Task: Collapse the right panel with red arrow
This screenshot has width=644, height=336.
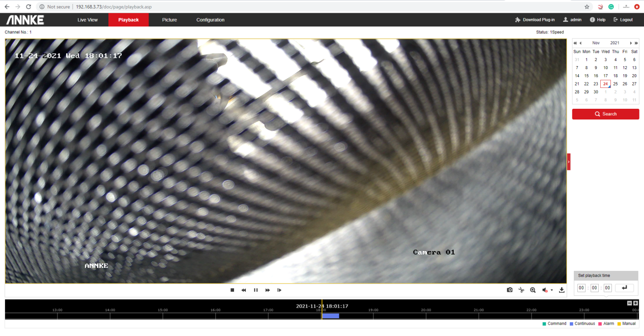Action: [569, 162]
